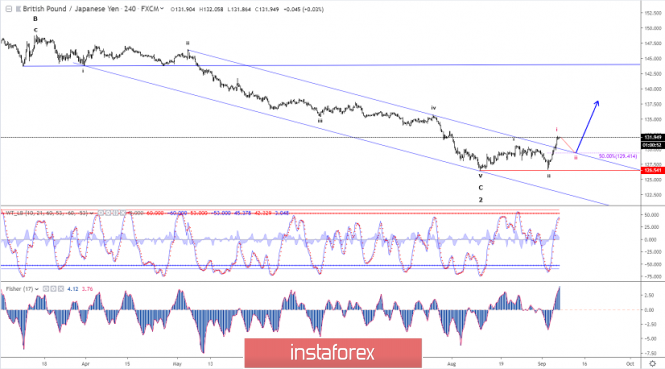Image resolution: width=665 pixels, height=369 pixels.
Task: Select the bold wave label B at top left
Action: pos(35,19)
